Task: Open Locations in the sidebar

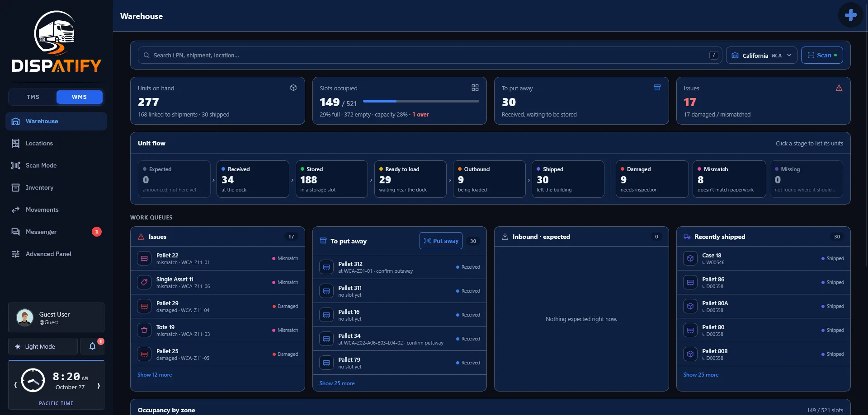Action: [56, 143]
